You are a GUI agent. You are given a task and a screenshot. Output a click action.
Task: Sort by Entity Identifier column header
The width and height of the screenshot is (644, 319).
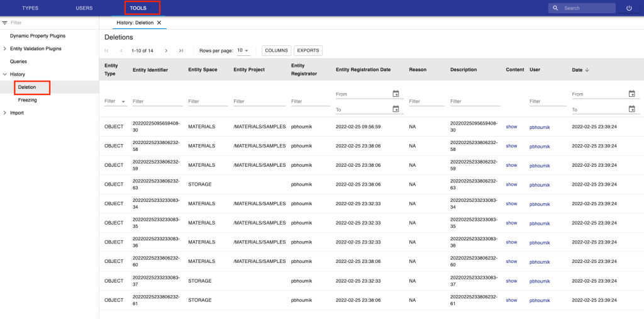coord(150,70)
